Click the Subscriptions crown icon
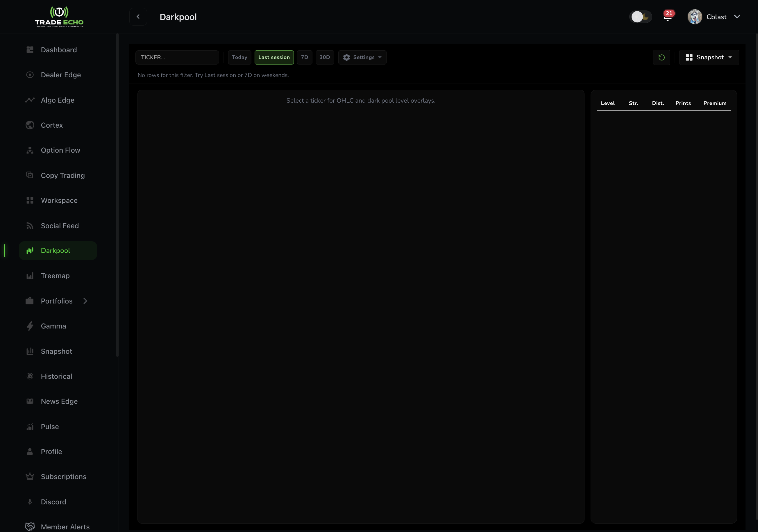Screen dimensions: 758x532 30,476
